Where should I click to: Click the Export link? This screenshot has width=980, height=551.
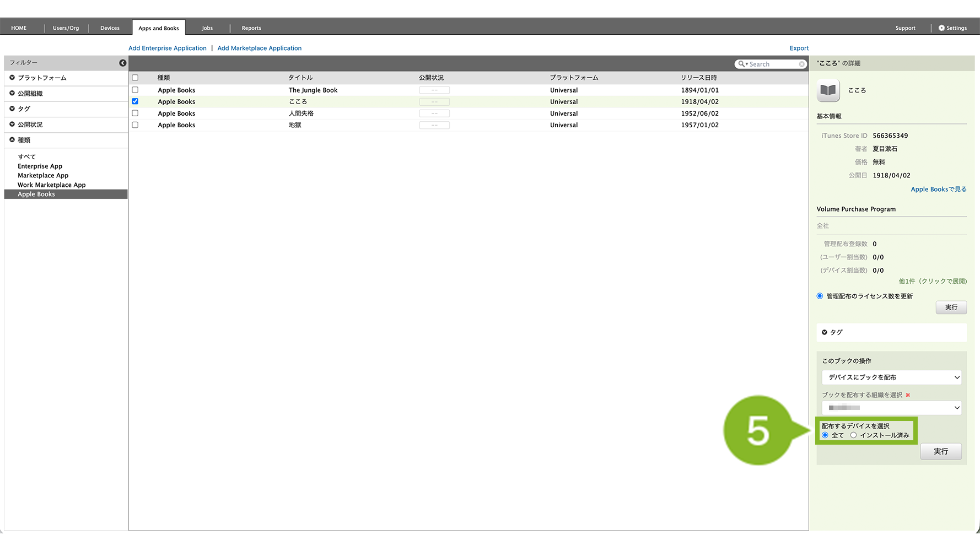799,48
